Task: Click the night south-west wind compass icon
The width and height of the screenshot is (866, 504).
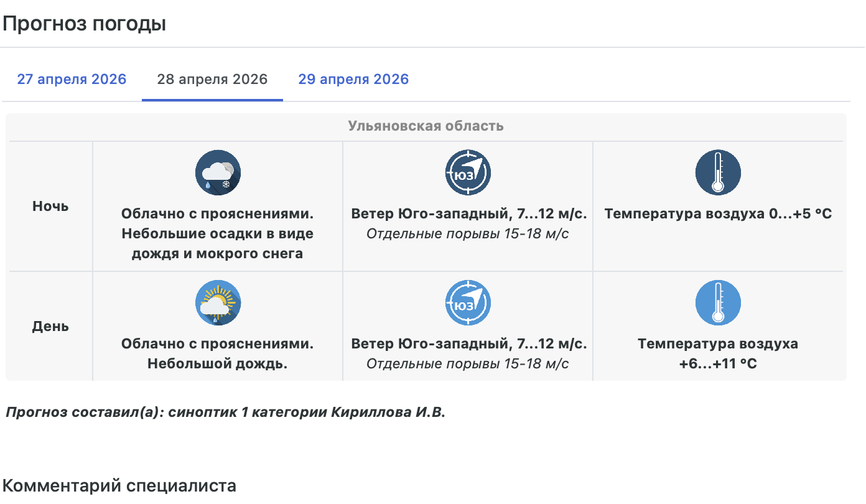Action: click(x=468, y=173)
